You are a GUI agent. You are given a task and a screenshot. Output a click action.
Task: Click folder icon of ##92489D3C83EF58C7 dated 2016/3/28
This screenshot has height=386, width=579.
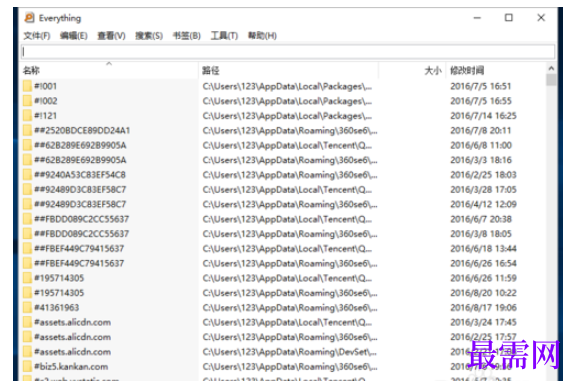point(27,189)
